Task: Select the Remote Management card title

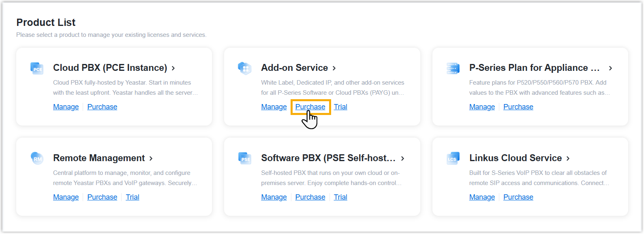Action: coord(99,158)
